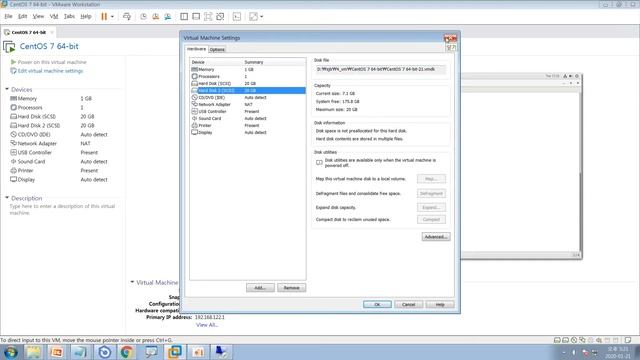
Task: Open the stretch display dropdown arrow
Action: [262, 17]
